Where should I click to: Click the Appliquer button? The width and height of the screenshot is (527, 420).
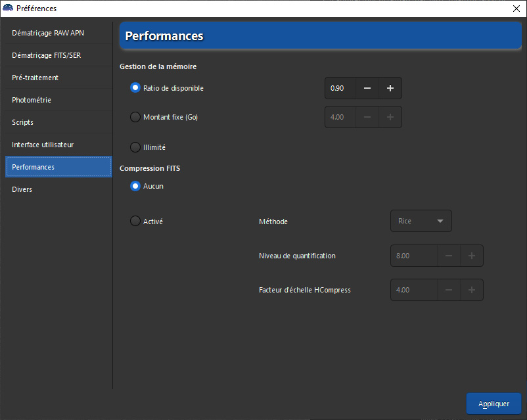coord(493,404)
